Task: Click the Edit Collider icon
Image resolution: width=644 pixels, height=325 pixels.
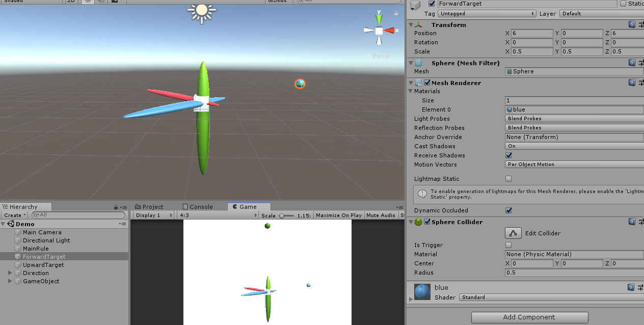Action: point(513,233)
